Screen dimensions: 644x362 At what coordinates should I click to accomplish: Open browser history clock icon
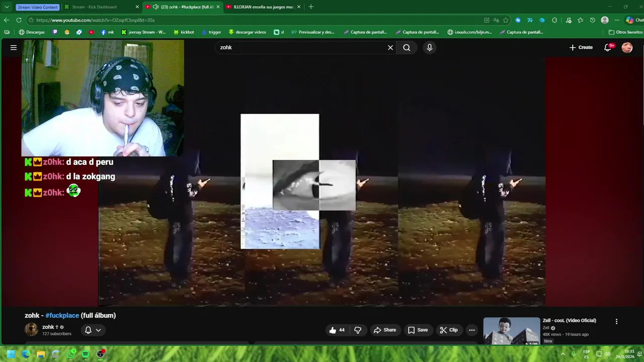point(592,20)
